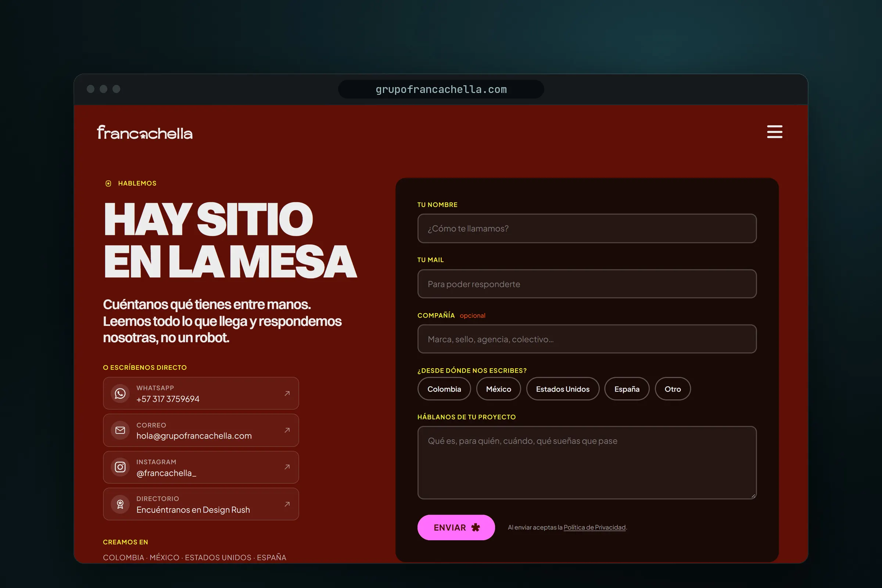Click the grupofrancachella.com address bar
882x588 pixels.
coord(441,89)
